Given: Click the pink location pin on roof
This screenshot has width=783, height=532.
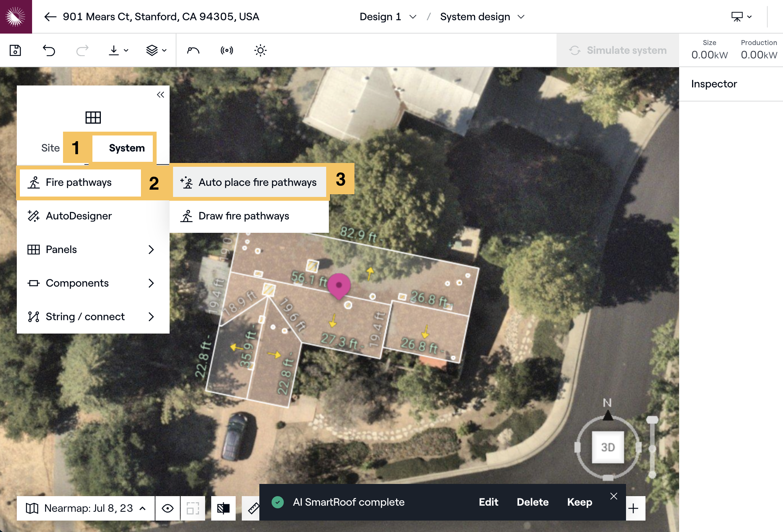Looking at the screenshot, I should pyautogui.click(x=339, y=285).
